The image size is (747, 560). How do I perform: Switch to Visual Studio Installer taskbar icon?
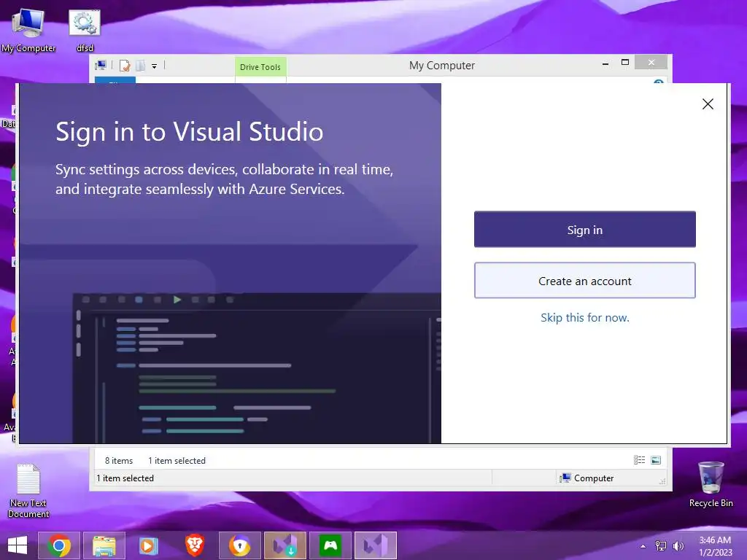coord(285,545)
